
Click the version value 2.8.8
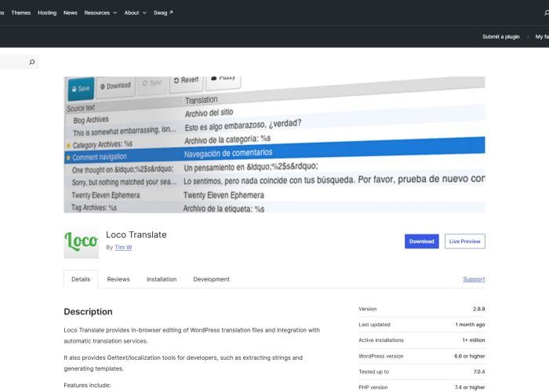pos(478,309)
